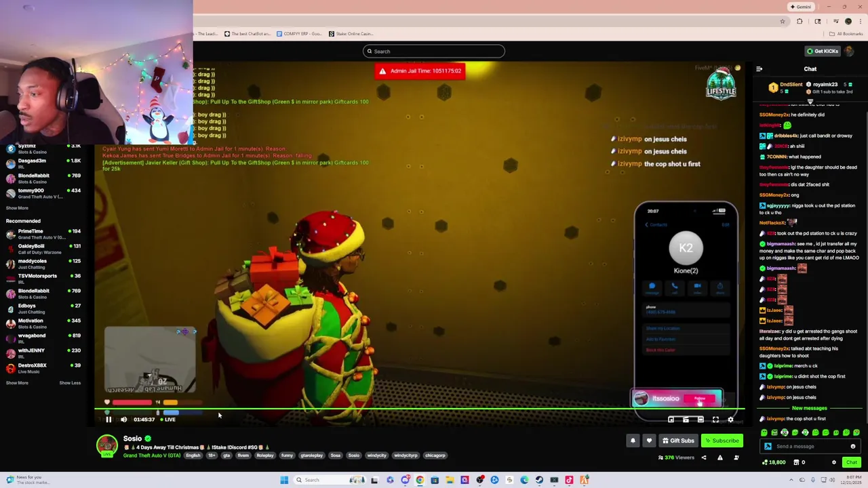Toggle theater mode on the player

pos(701,420)
